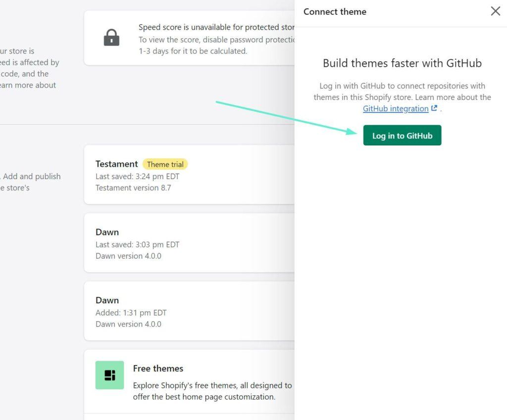Click Last saved 3:24 pm EDT timestamp
The width and height of the screenshot is (507, 420).
[137, 177]
